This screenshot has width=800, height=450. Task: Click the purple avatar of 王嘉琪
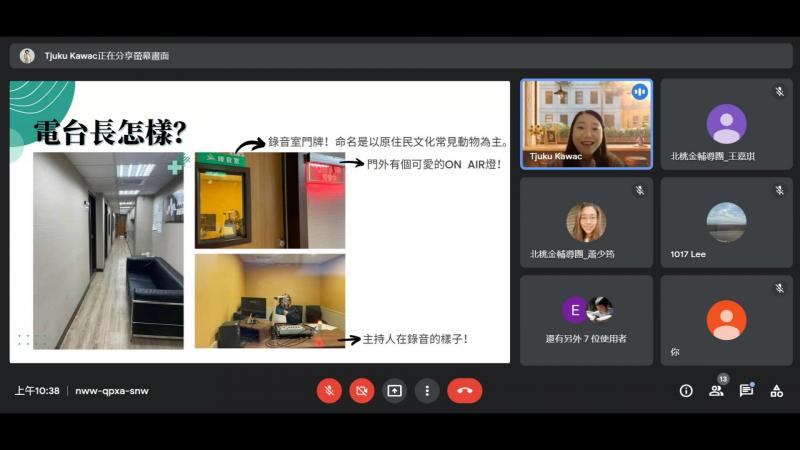pos(727,124)
